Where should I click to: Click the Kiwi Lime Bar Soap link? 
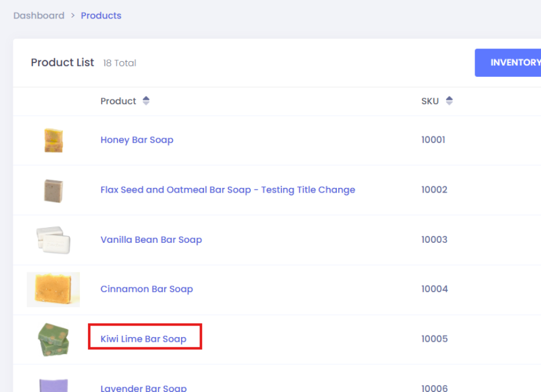pyautogui.click(x=143, y=339)
